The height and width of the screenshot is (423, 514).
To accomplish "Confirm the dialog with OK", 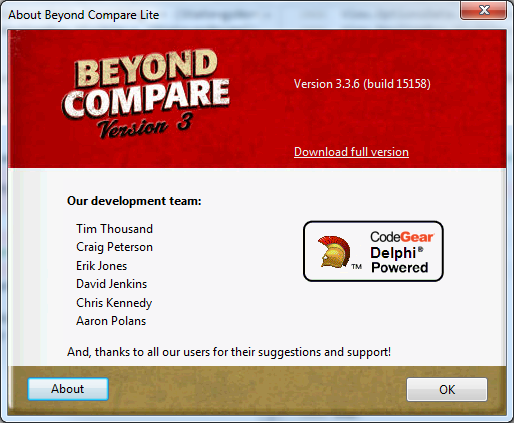I will [x=447, y=389].
